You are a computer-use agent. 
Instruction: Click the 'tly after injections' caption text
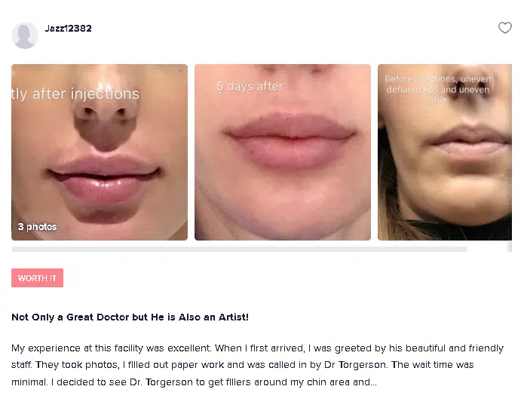75,94
